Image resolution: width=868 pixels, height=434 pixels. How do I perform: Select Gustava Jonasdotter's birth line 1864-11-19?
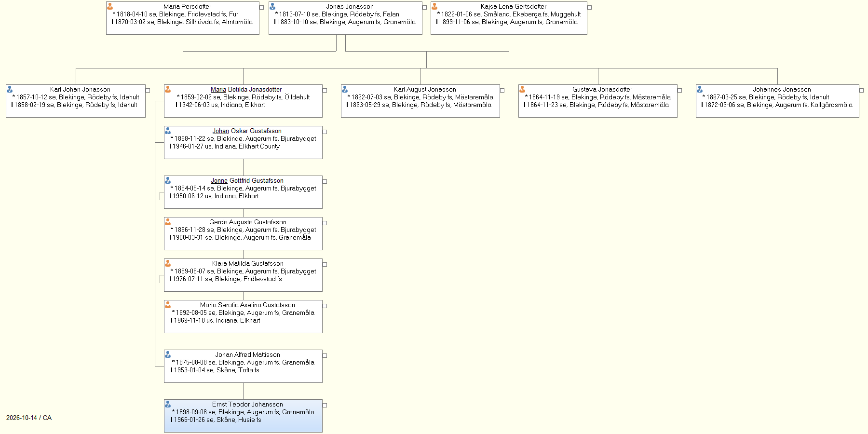point(597,97)
